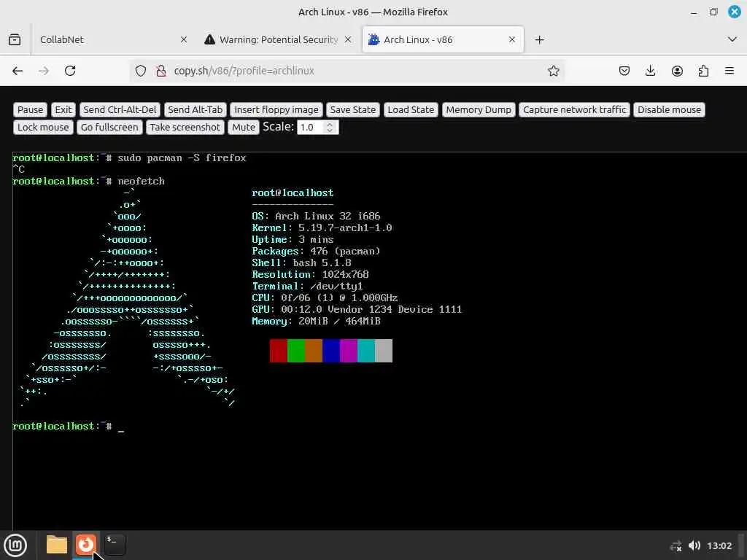747x560 pixels.
Task: Click the "Kernel: 5.19.7-arch1-1.0" text
Action: 322,228
